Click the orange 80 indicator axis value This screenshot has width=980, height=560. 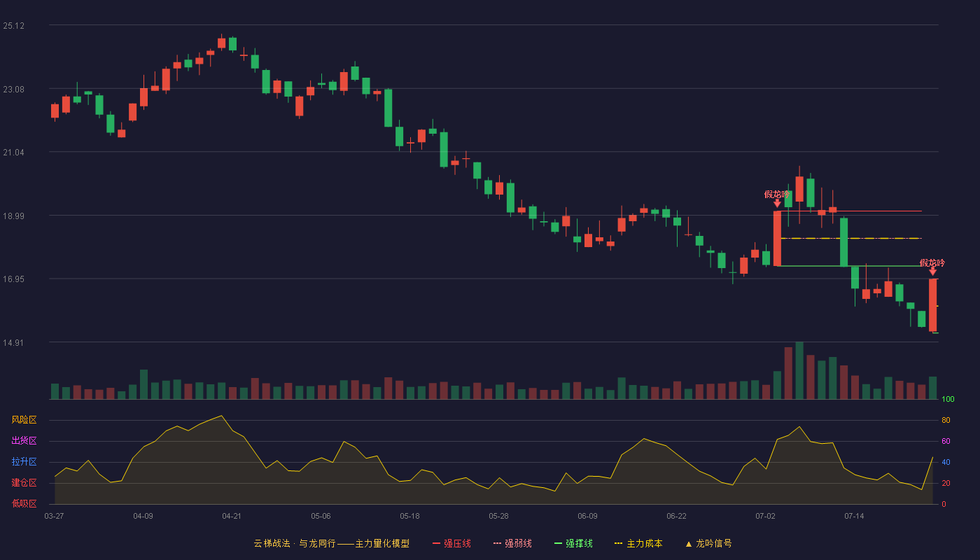coord(946,420)
